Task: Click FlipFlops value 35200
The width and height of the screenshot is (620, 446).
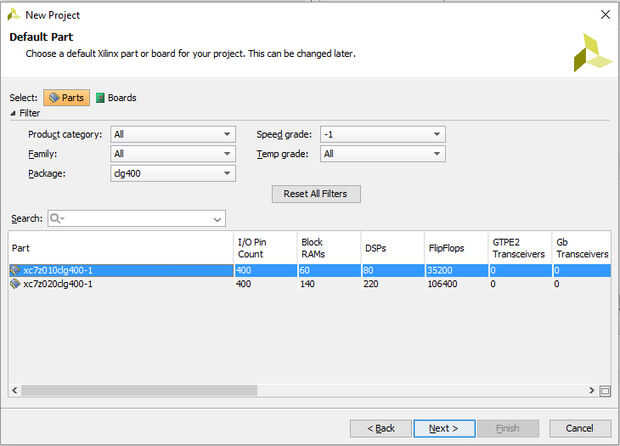Action: (440, 270)
